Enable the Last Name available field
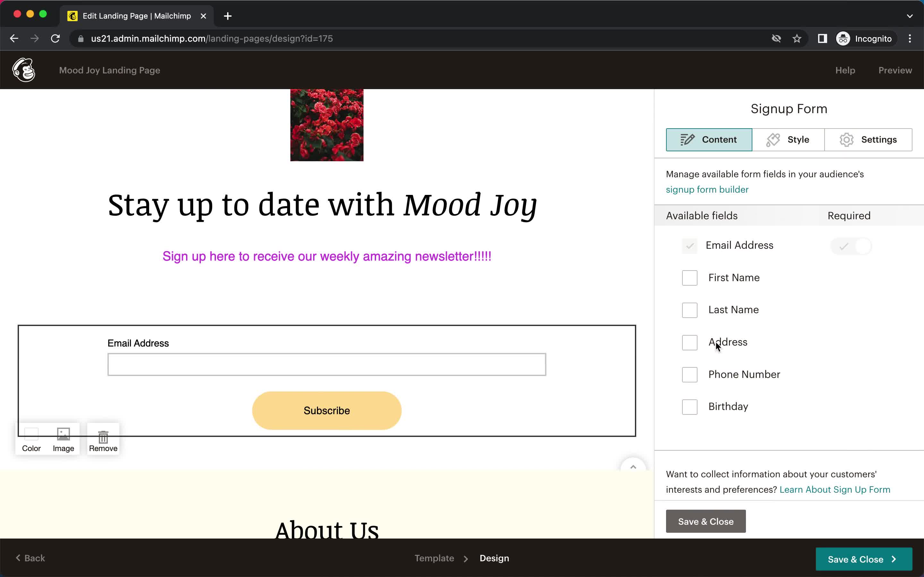This screenshot has height=577, width=924. tap(689, 310)
